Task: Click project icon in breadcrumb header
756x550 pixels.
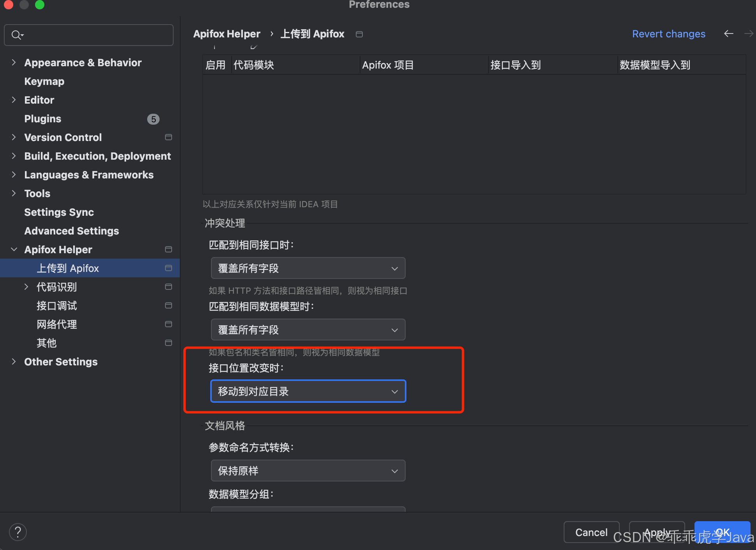Action: (359, 34)
